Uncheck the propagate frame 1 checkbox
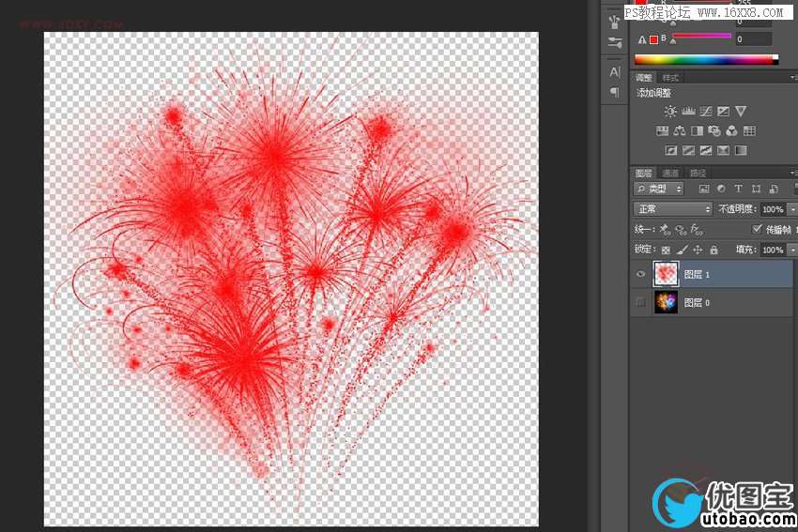 (758, 229)
